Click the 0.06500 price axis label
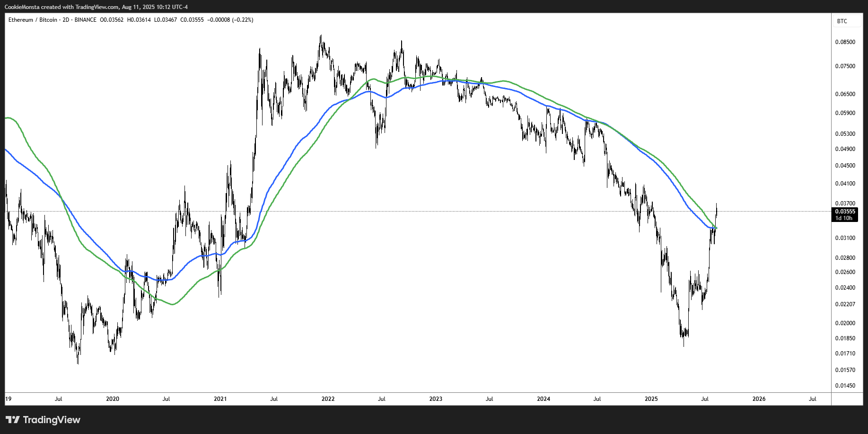868x434 pixels. coord(845,94)
